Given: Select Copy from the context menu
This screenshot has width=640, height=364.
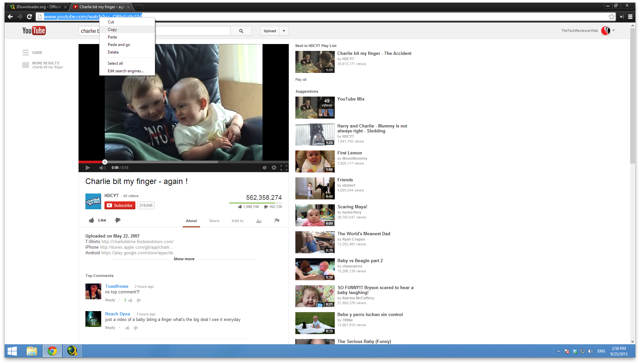Looking at the screenshot, I should tap(112, 29).
